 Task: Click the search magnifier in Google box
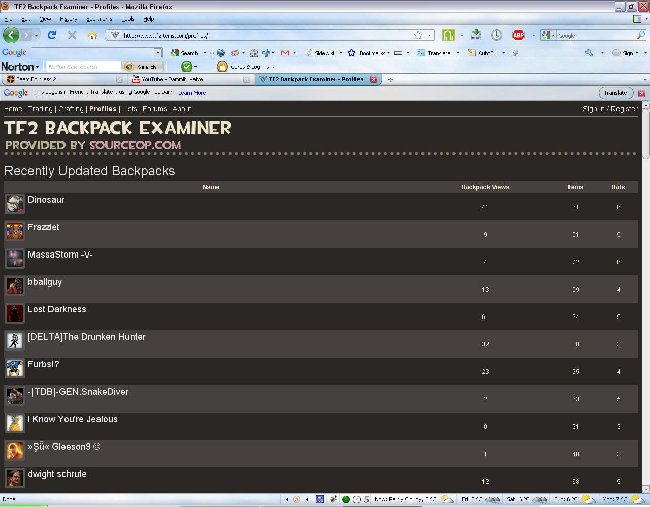[640, 35]
